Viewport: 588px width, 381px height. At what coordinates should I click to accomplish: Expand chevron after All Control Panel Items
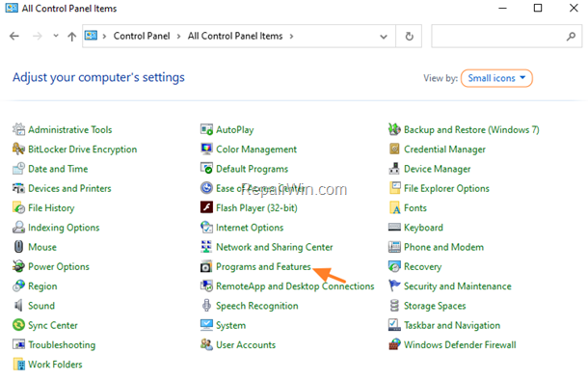tap(291, 36)
